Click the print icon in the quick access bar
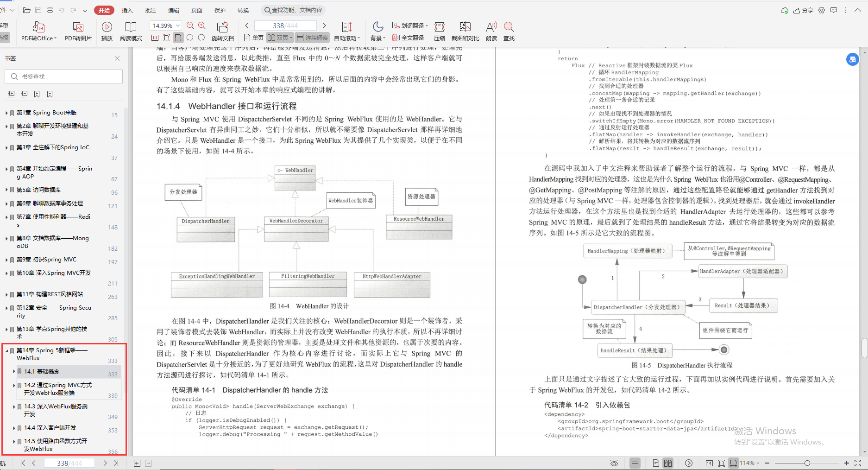This screenshot has width=868, height=470. 50,10
